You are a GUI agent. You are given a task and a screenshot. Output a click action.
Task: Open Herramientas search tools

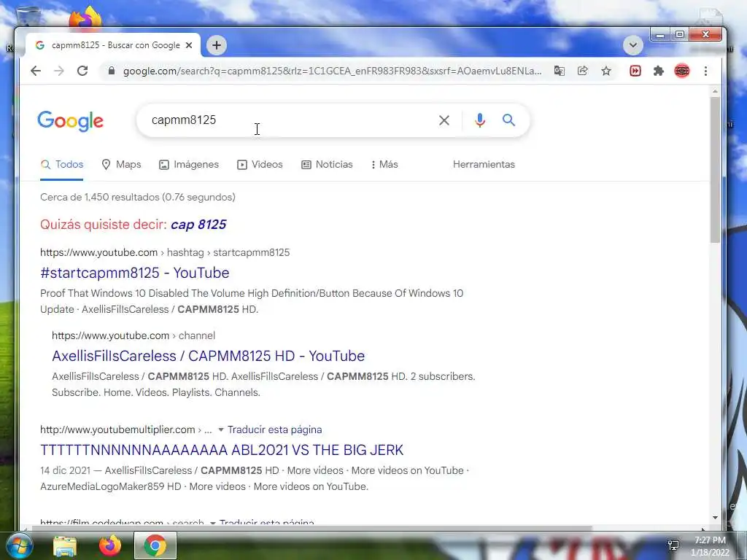pos(484,164)
